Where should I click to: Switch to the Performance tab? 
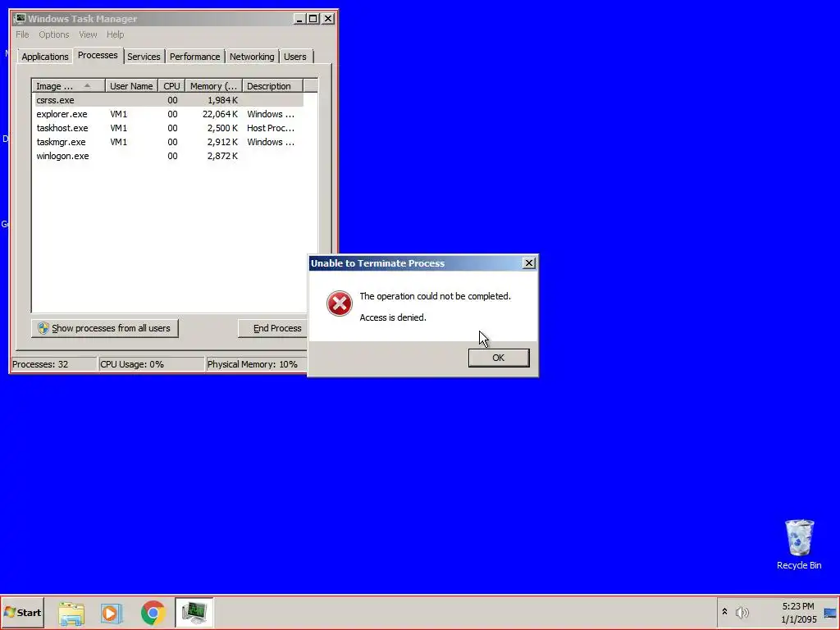click(x=195, y=57)
